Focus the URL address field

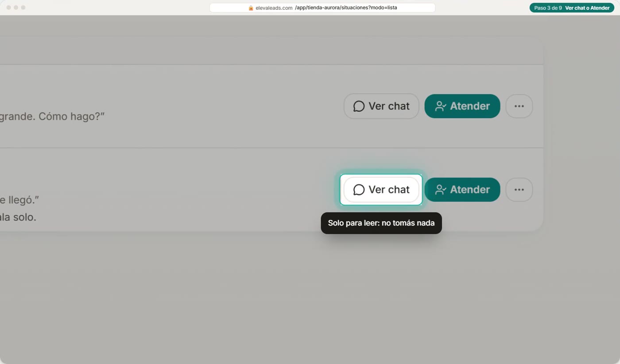322,8
